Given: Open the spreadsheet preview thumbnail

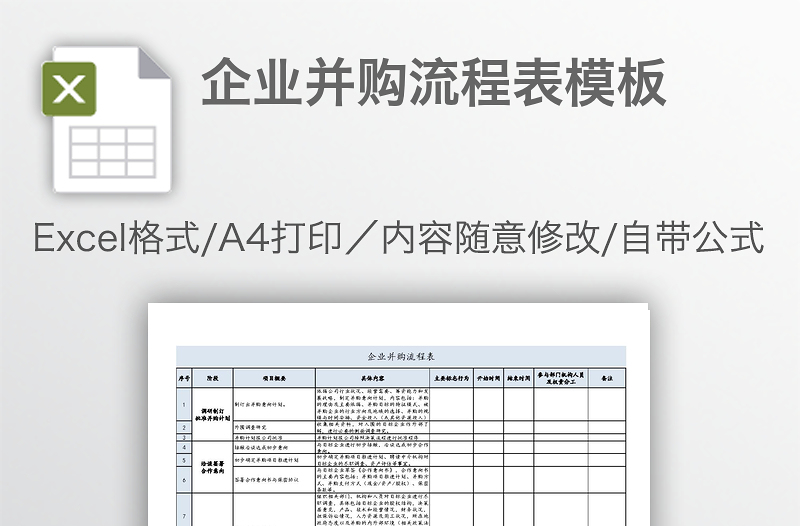Looking at the screenshot, I should [x=398, y=414].
